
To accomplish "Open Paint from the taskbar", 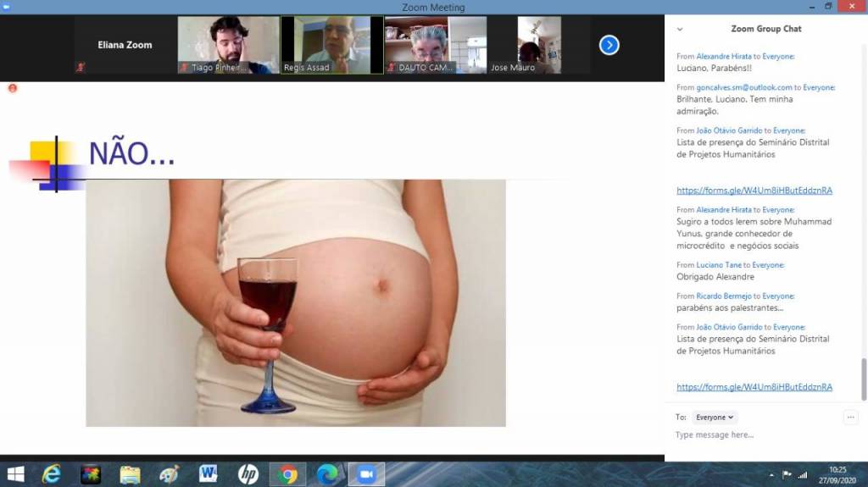I will (169, 474).
